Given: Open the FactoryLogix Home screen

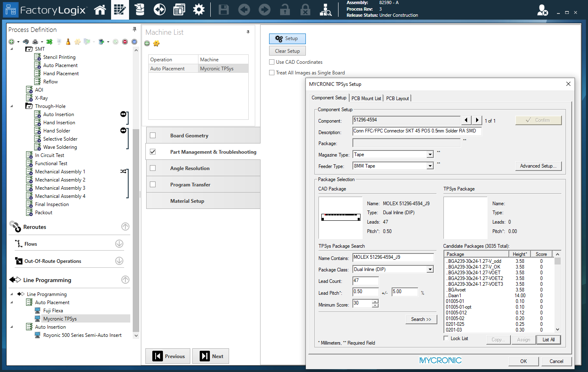Looking at the screenshot, I should (100, 9).
